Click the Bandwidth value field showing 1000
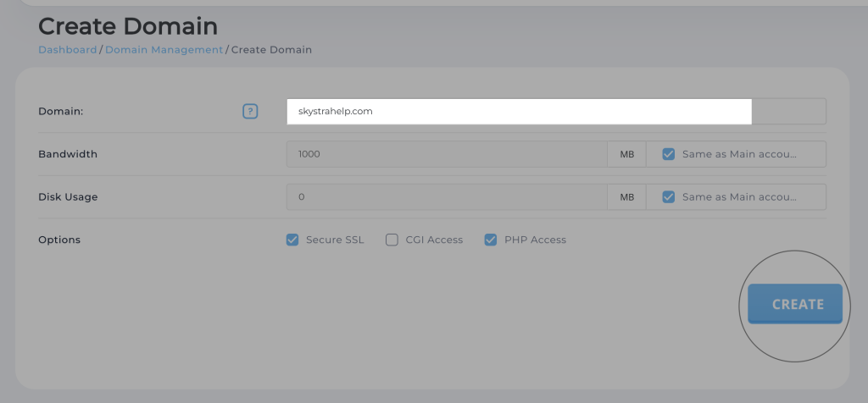The image size is (868, 403). 447,154
